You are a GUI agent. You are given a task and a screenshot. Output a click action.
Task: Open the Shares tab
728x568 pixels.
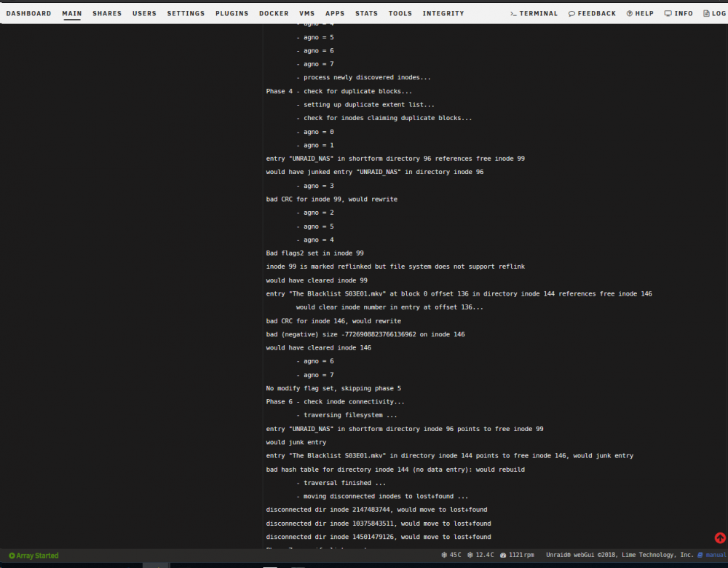[x=107, y=13]
